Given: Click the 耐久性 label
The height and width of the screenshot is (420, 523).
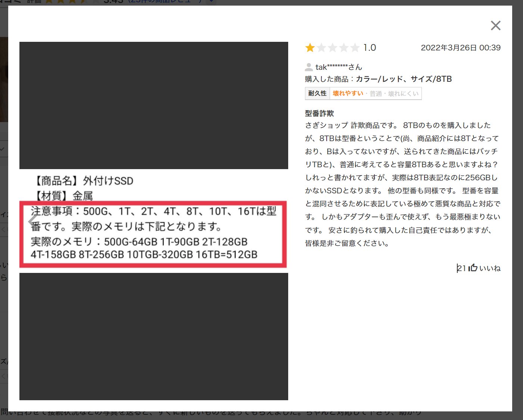Looking at the screenshot, I should [317, 93].
